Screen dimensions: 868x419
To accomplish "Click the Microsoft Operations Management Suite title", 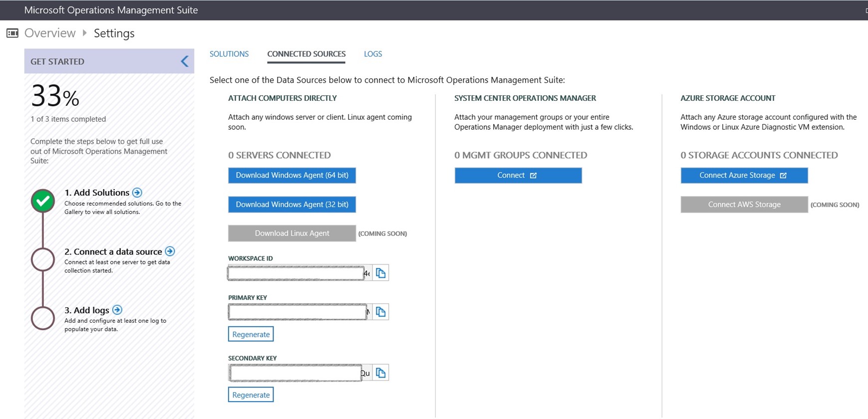I will pyautogui.click(x=111, y=10).
